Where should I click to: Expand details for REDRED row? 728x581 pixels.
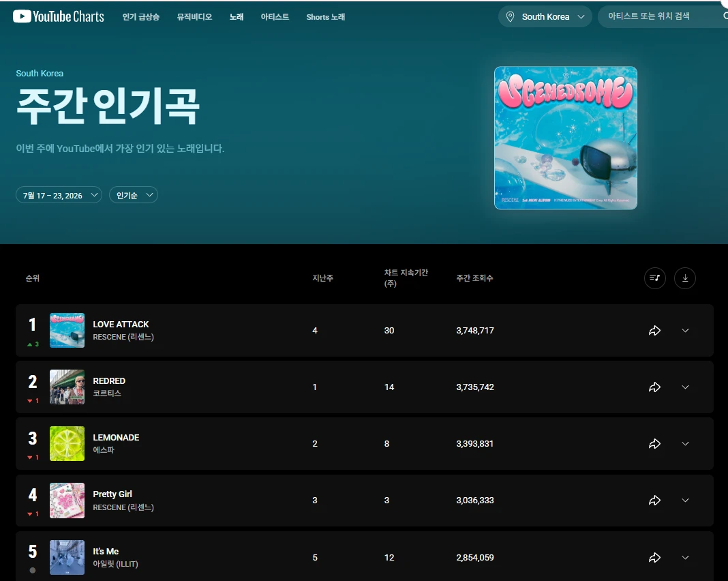(685, 387)
